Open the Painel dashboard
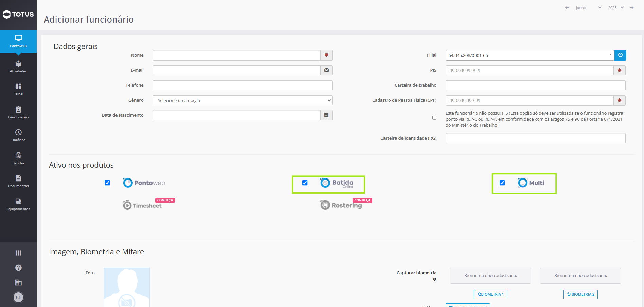This screenshot has width=644, height=307. click(x=18, y=89)
